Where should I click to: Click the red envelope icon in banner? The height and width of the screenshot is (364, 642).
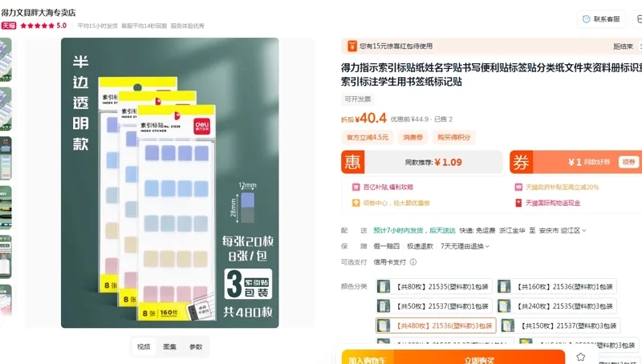(352, 47)
